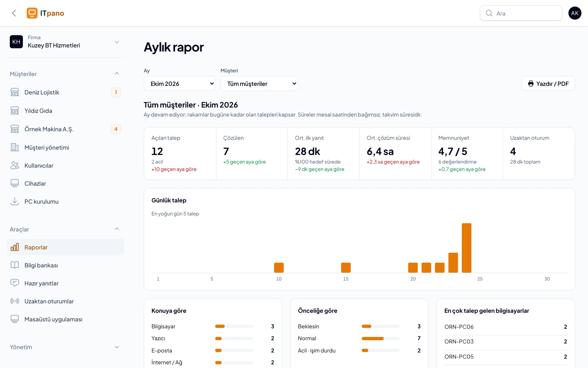Image resolution: width=588 pixels, height=368 pixels.
Task: Click the Açılan talep card value 12
Action: click(157, 151)
